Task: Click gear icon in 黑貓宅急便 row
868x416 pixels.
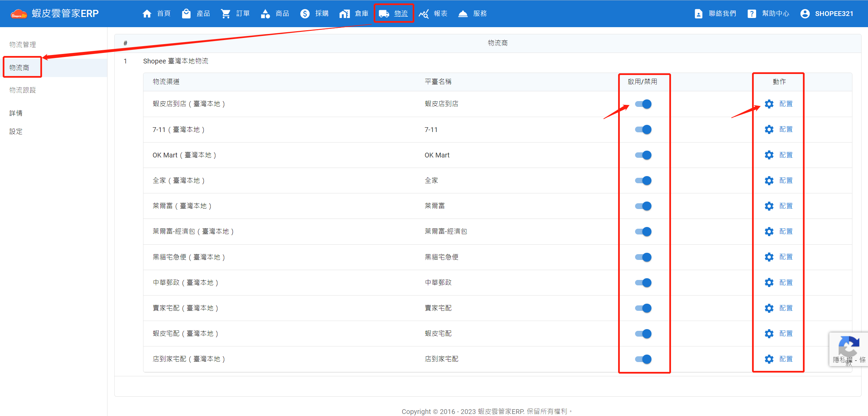Action: point(769,257)
